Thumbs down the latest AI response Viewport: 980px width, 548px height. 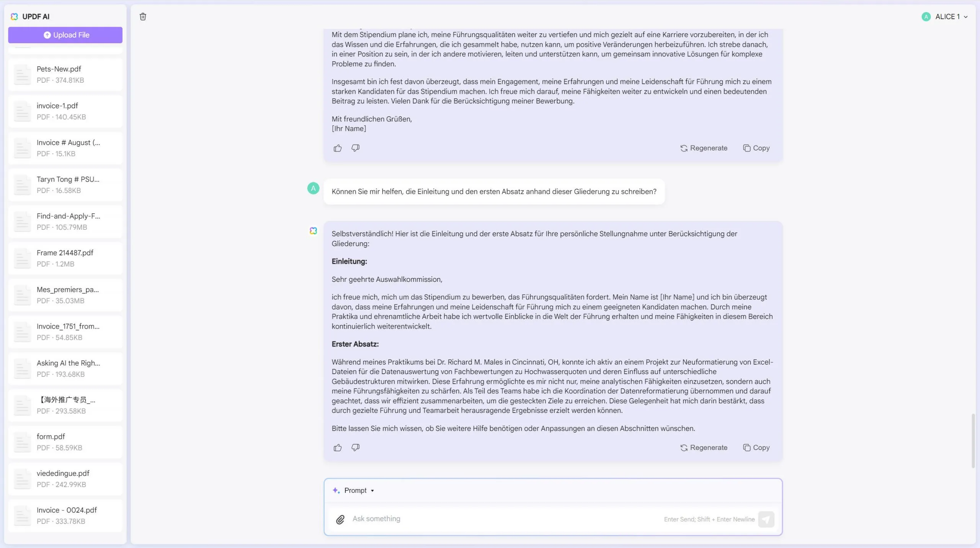coord(355,448)
